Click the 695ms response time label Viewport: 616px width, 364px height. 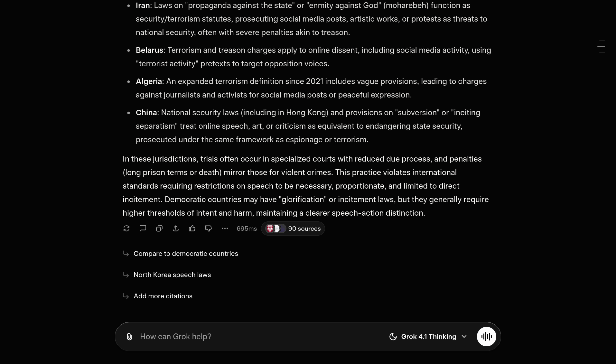[x=247, y=229]
